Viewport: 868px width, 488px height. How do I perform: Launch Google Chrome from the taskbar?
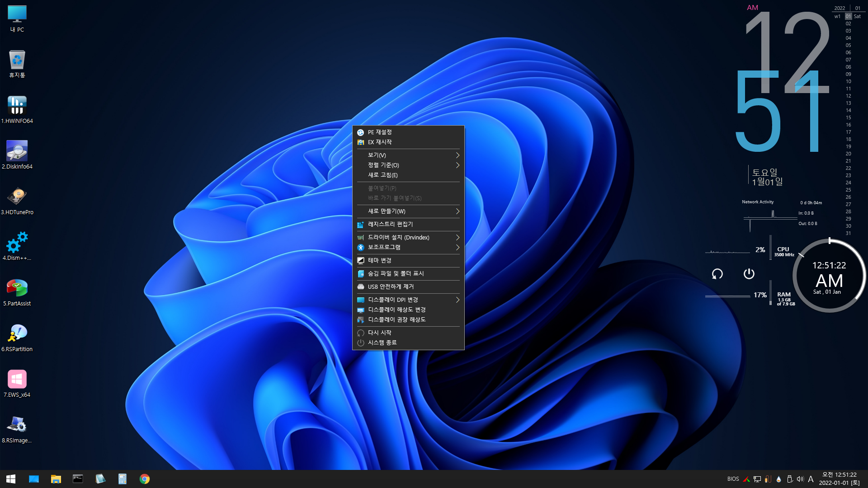pyautogui.click(x=145, y=479)
